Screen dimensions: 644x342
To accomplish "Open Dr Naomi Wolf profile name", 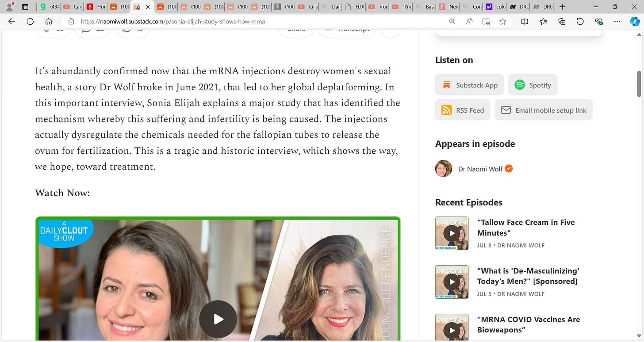I will click(480, 169).
